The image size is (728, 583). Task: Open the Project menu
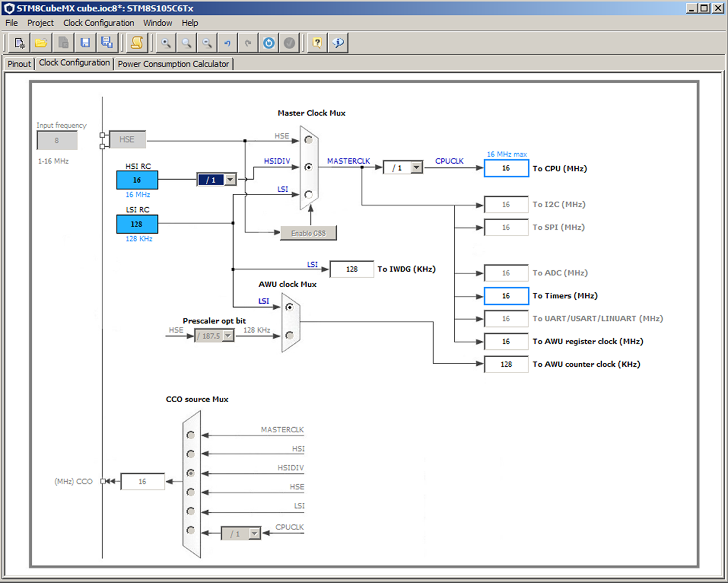[40, 23]
